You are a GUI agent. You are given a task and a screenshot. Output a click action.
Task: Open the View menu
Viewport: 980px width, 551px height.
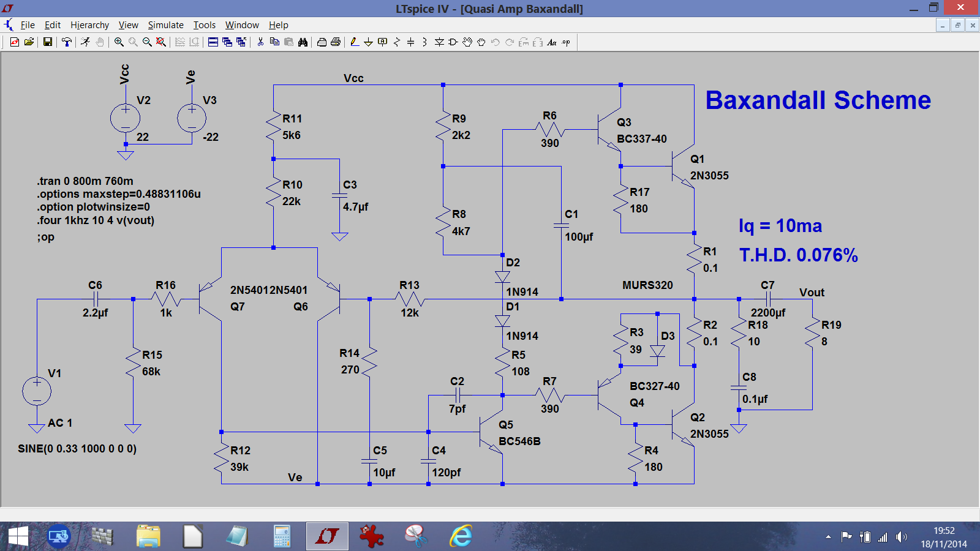click(x=128, y=25)
